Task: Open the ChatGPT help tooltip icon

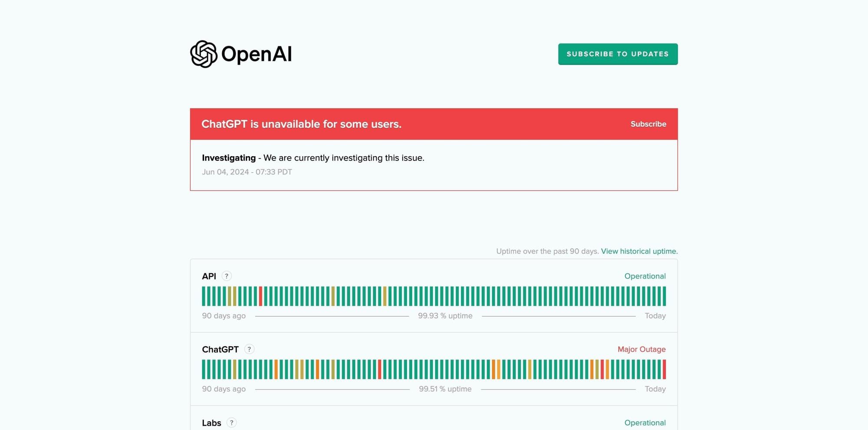Action: click(249, 349)
